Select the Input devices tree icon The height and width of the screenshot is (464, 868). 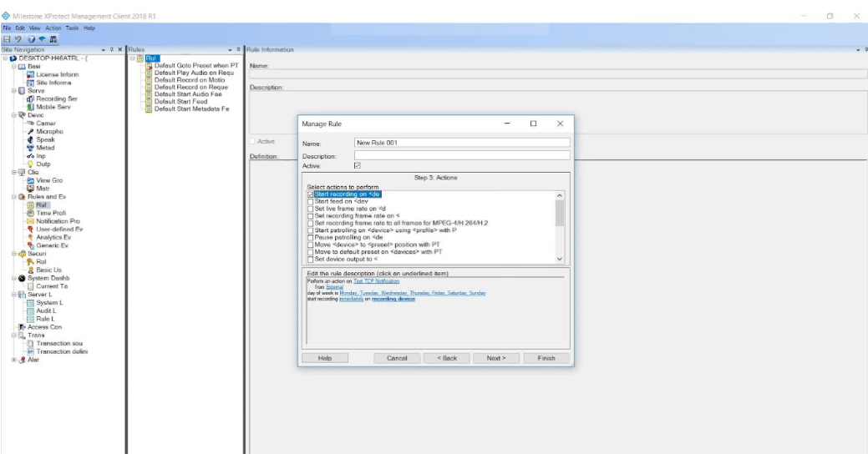click(x=30, y=156)
